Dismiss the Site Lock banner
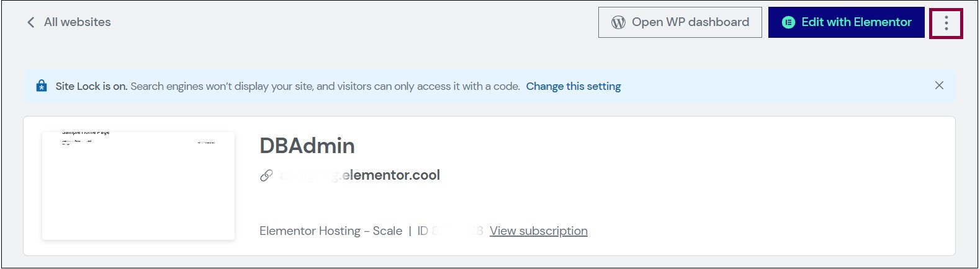The image size is (980, 269). (939, 86)
